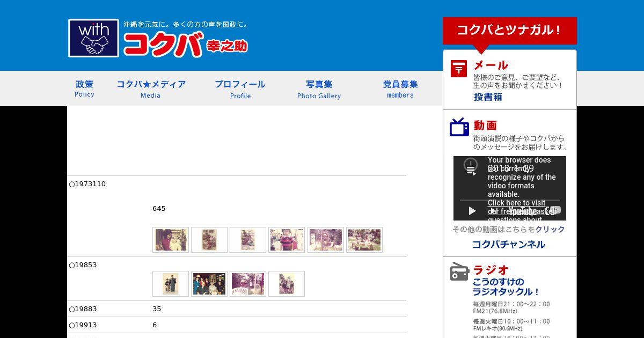
Task: Click FM21(76.8MHz) station text
Action: [495, 311]
